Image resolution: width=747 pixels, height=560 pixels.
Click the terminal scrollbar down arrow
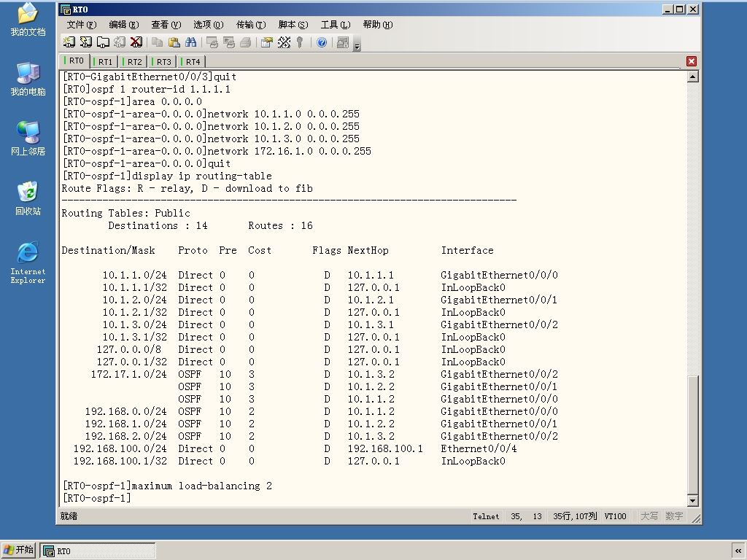coord(693,500)
